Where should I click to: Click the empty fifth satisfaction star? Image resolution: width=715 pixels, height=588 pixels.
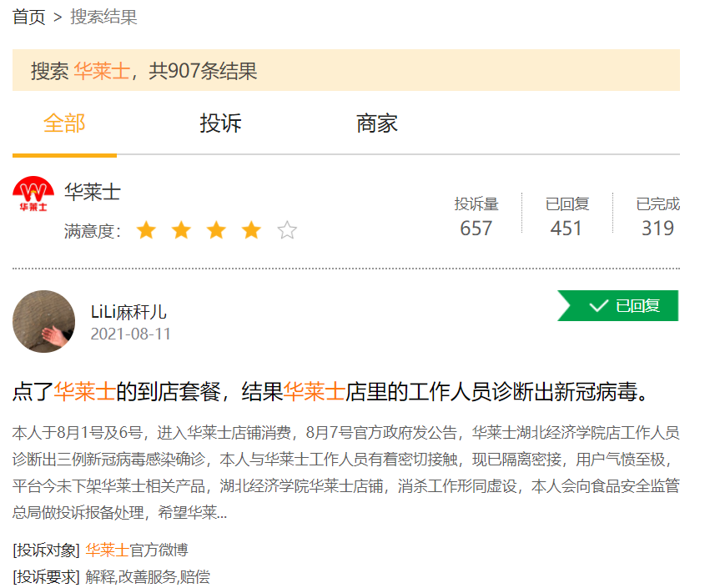pos(287,230)
